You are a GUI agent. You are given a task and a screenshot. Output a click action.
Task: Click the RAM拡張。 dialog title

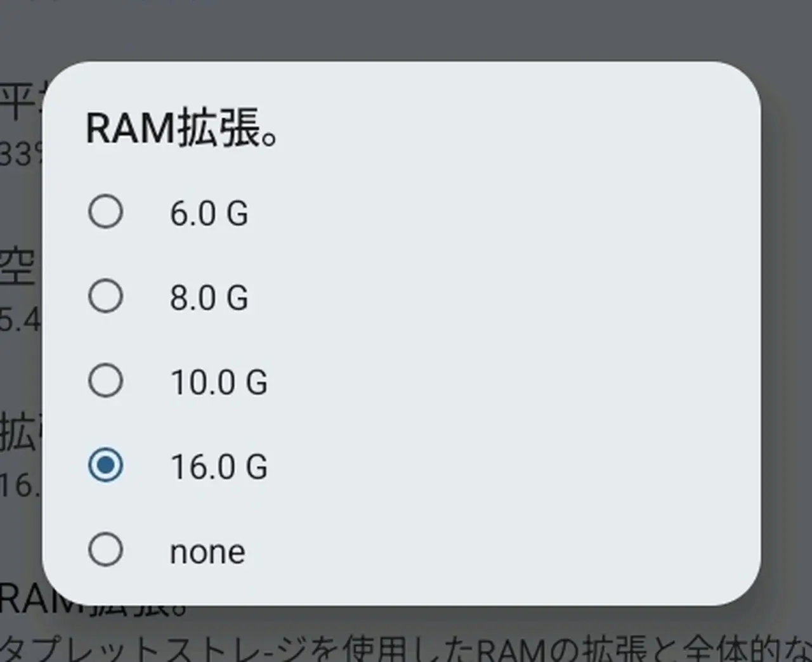coord(181,129)
